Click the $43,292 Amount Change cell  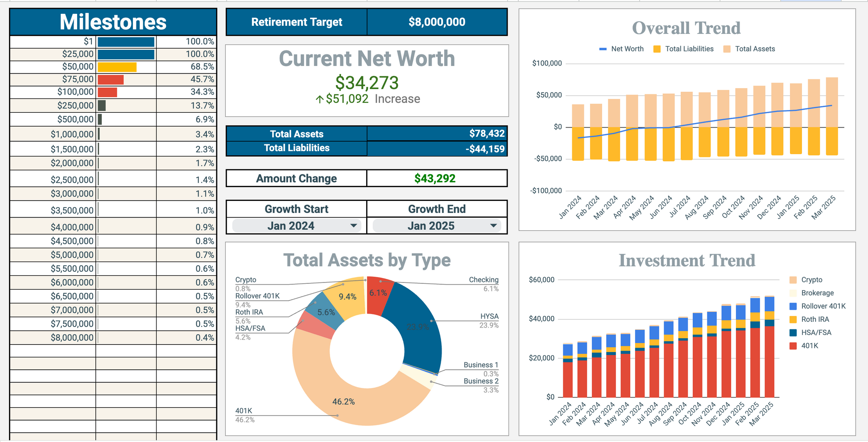point(437,178)
